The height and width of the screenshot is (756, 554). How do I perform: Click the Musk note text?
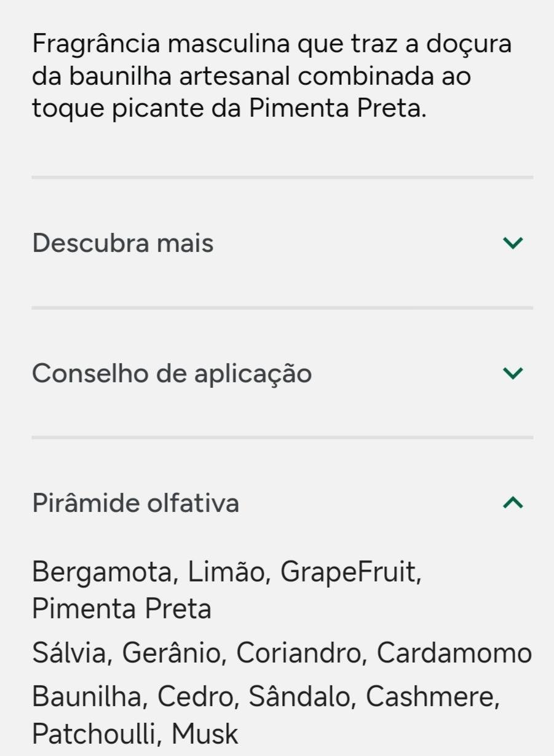pyautogui.click(x=204, y=734)
